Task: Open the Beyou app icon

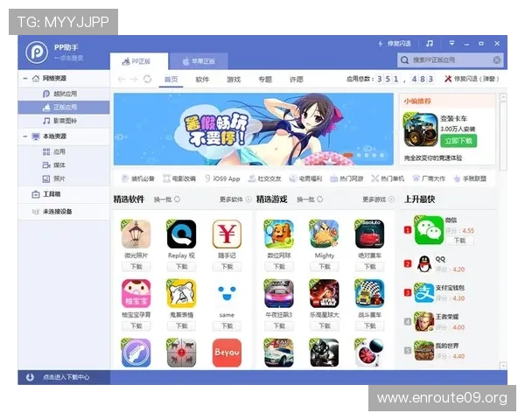Action: click(x=227, y=353)
